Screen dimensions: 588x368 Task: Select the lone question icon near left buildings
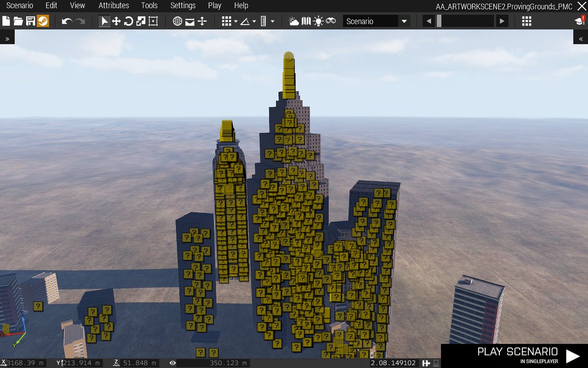click(38, 306)
